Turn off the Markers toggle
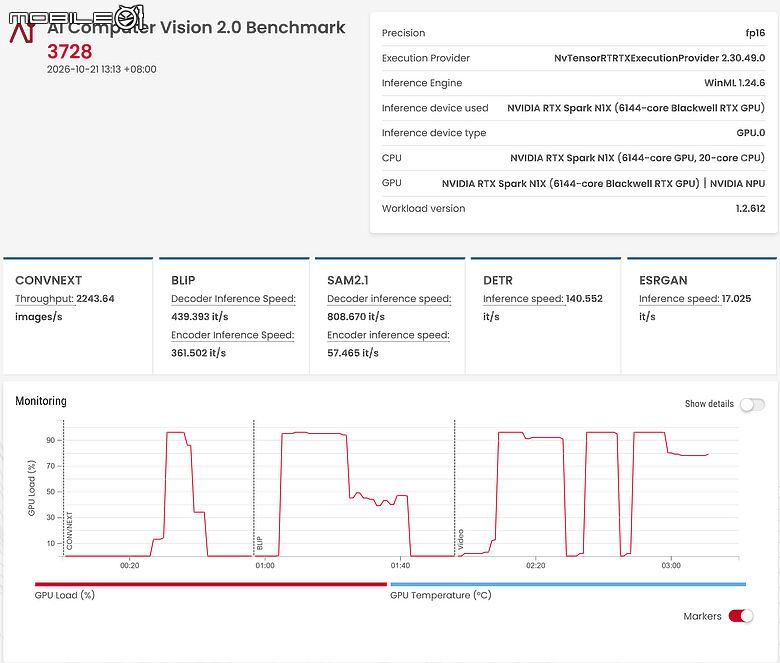780x663 pixels. [741, 616]
